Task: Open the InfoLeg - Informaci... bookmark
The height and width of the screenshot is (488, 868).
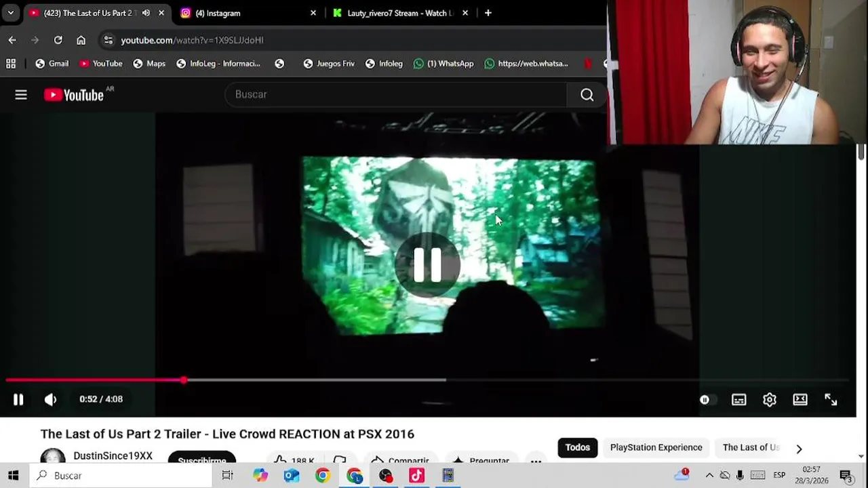Action: coord(218,64)
